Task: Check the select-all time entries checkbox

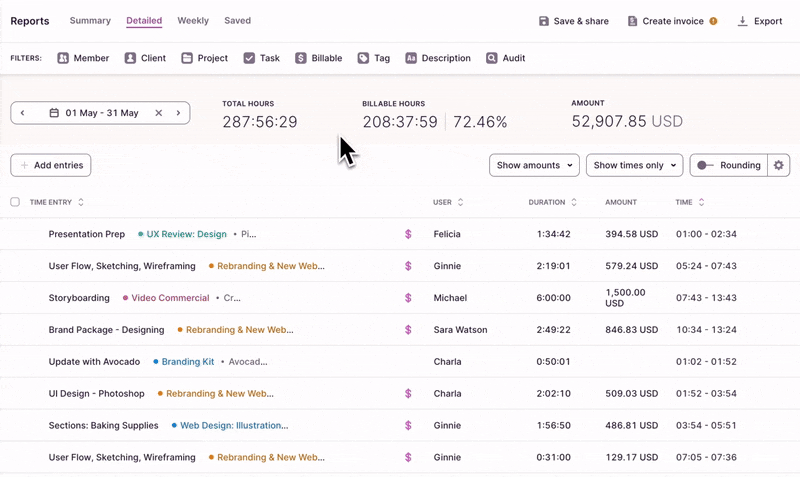Action: [x=15, y=202]
